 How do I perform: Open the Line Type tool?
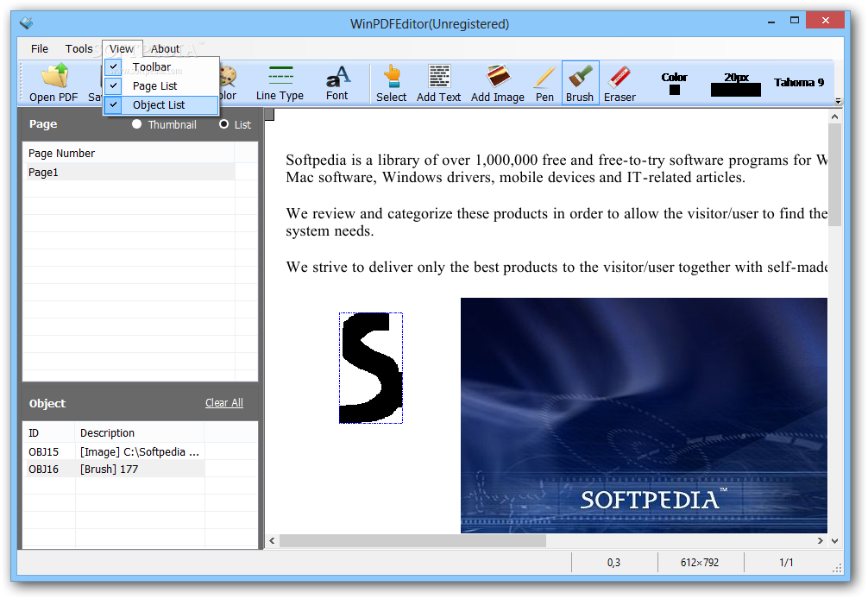pos(280,83)
